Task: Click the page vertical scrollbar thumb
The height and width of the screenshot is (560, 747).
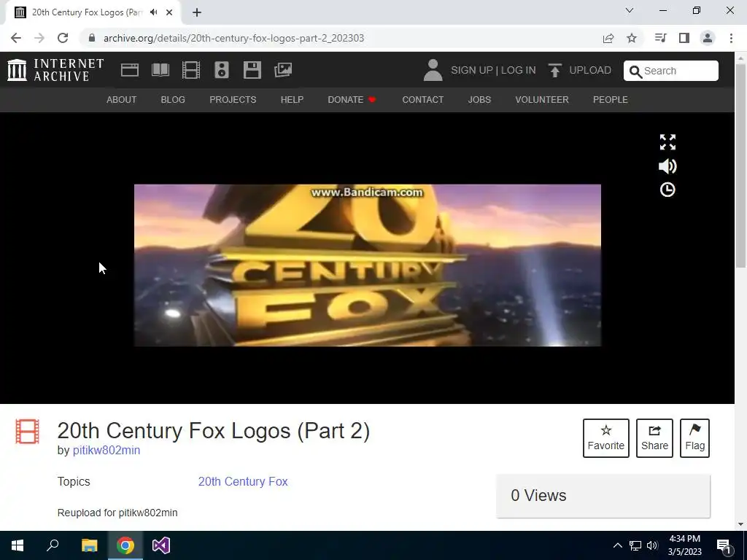Action: tap(740, 164)
